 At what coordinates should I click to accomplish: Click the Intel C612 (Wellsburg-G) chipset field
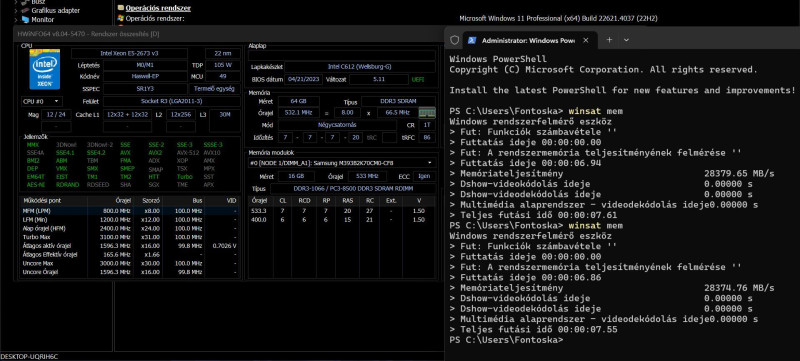click(360, 67)
